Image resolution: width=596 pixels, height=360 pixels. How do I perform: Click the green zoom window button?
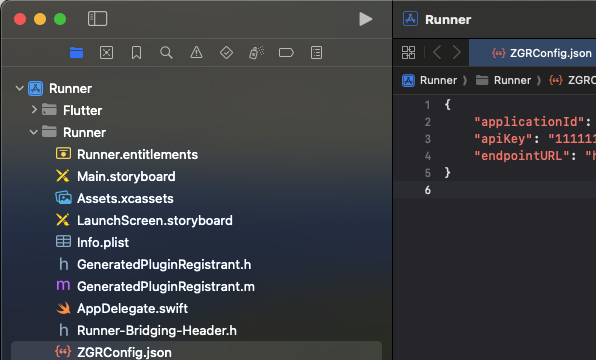pos(60,19)
